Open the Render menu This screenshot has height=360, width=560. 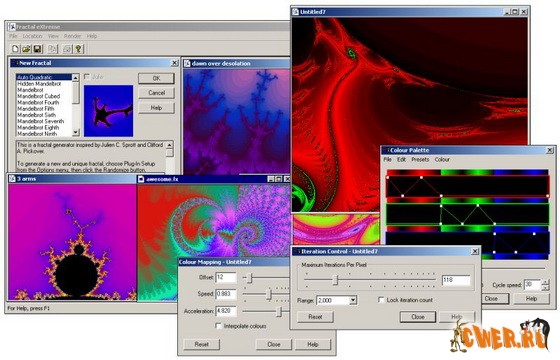pyautogui.click(x=72, y=36)
